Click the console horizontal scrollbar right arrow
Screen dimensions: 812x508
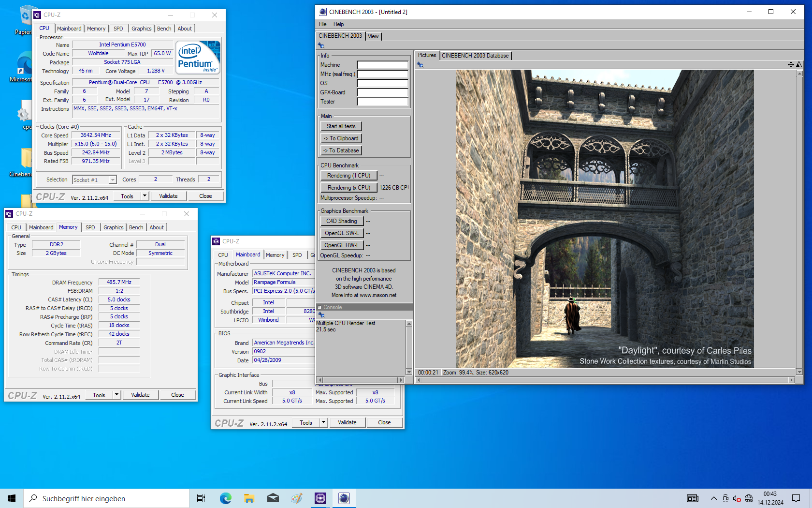pyautogui.click(x=401, y=380)
